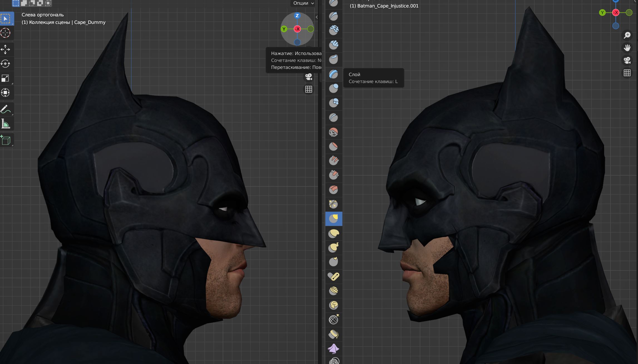Select the Snake Hook brush

333,248
